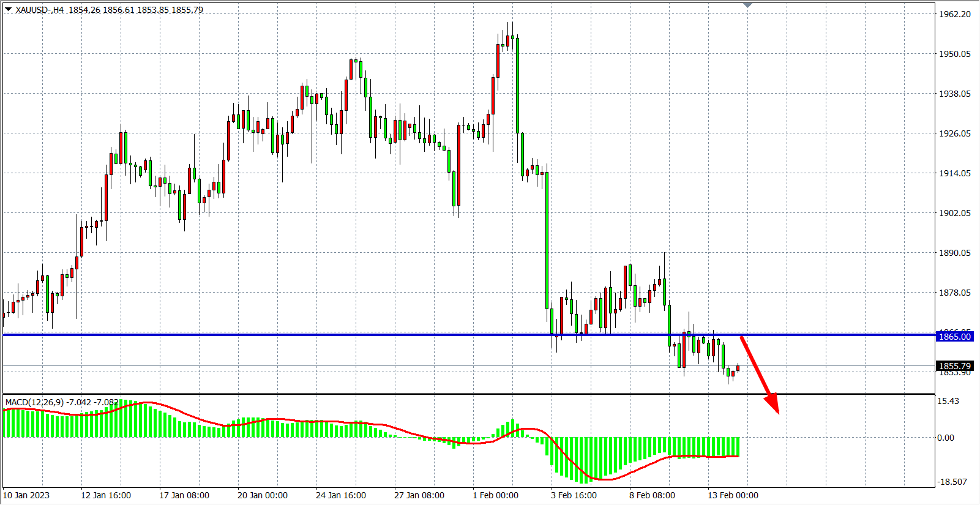Click the black triangle beside XAUUSD symbol
The height and width of the screenshot is (505, 980).
tap(8, 9)
